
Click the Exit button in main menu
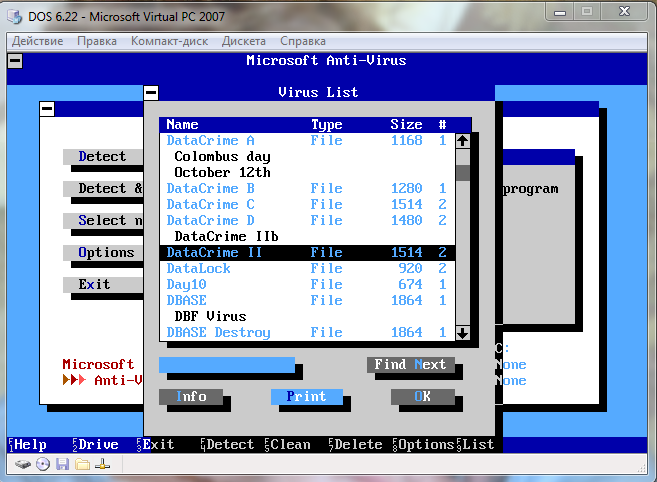tap(103, 285)
